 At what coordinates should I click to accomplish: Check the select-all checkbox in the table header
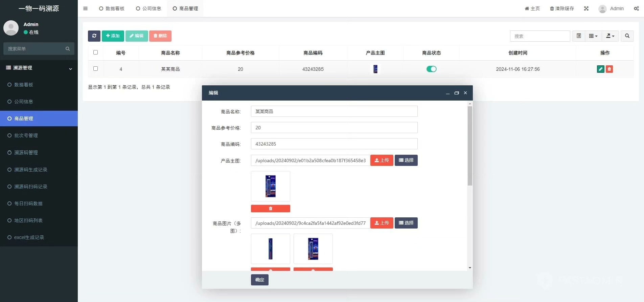tap(95, 52)
